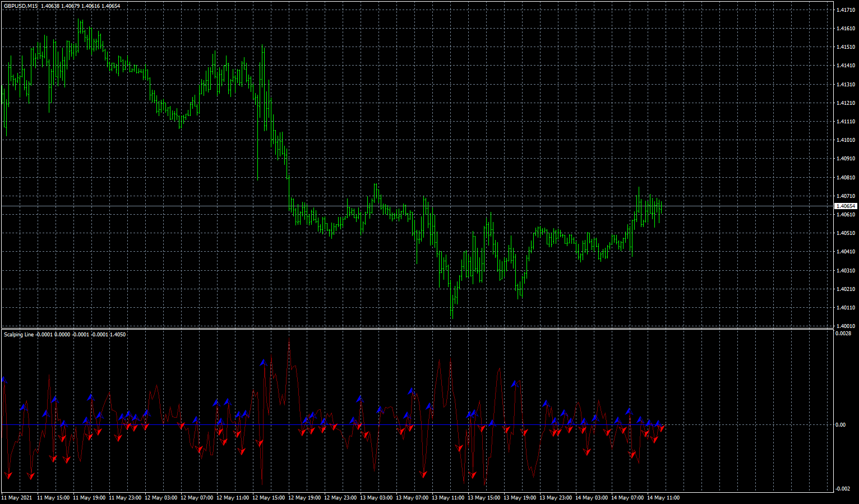The height and width of the screenshot is (504, 859).
Task: Click price axis label 1.41610
Action: pos(846,29)
